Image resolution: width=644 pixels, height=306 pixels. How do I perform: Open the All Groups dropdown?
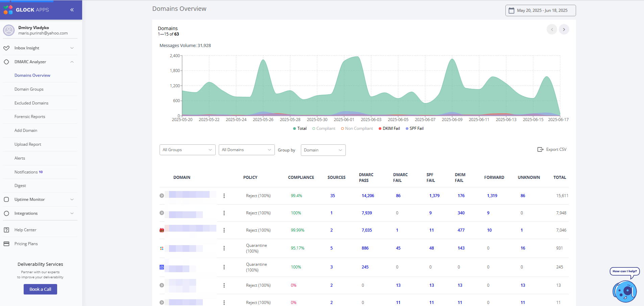click(x=187, y=150)
